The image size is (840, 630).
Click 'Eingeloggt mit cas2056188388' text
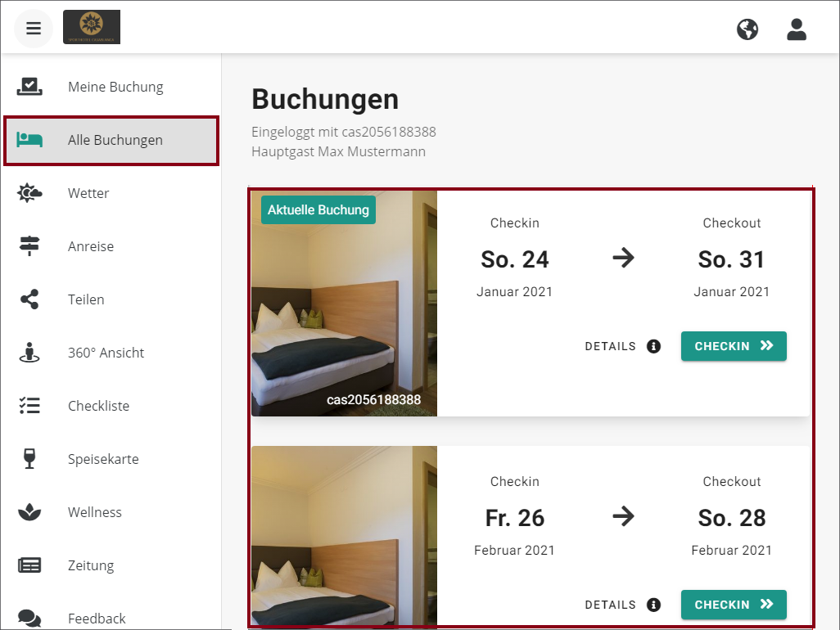(x=343, y=133)
